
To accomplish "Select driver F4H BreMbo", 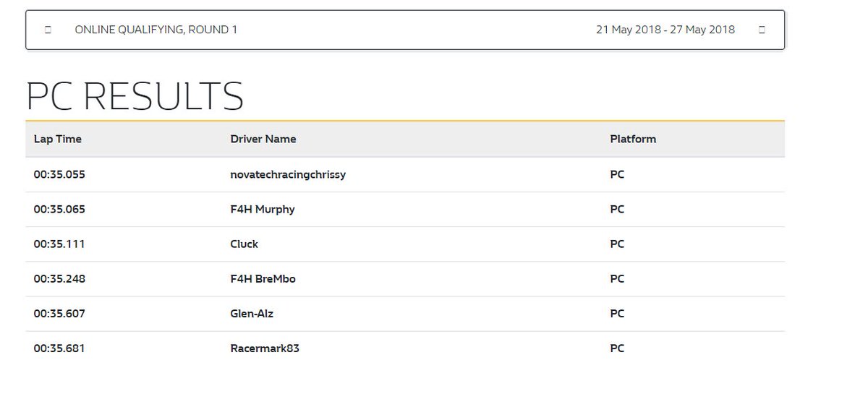I will 263,278.
